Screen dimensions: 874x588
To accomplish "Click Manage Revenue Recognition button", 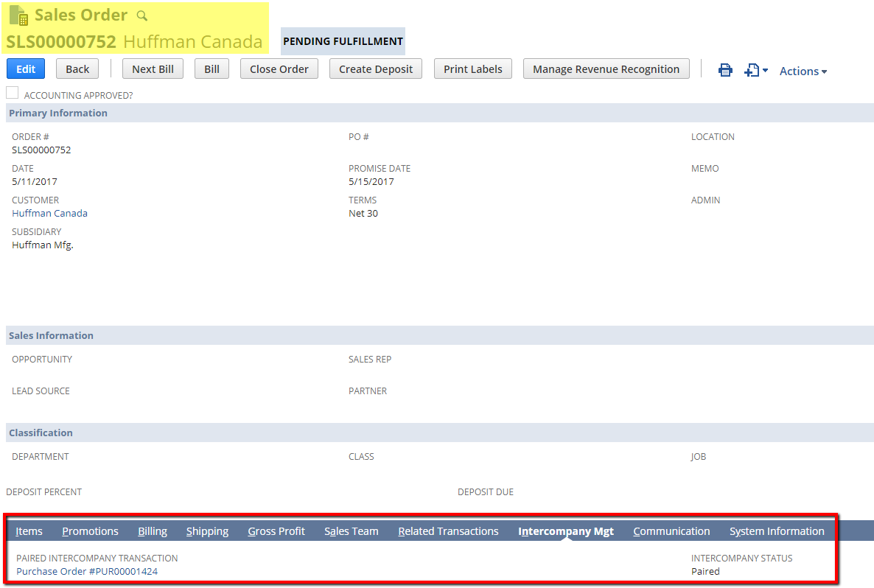I will (606, 69).
